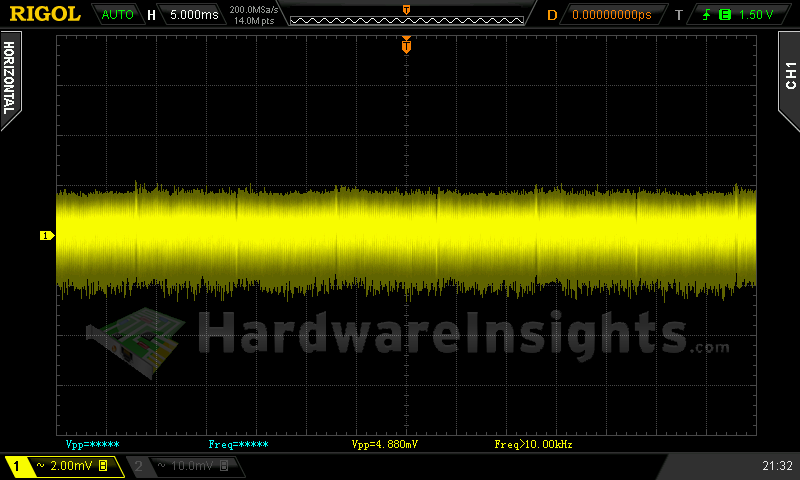Click the channel 2 bandwidth limit B icon
Image resolution: width=800 pixels, height=480 pixels.
(224, 465)
